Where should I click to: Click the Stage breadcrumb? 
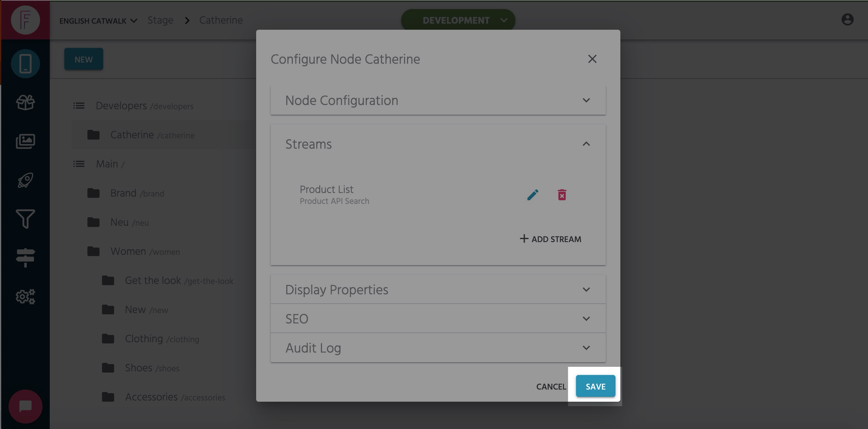160,20
